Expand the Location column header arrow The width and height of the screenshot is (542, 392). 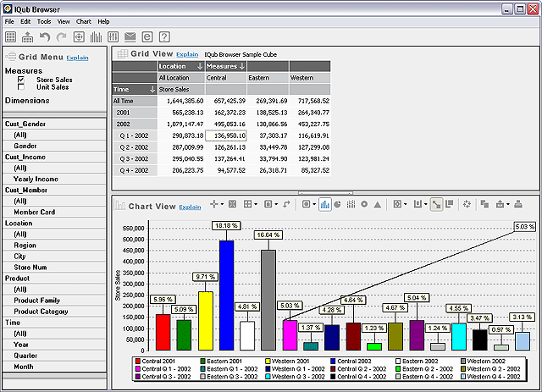coord(198,66)
